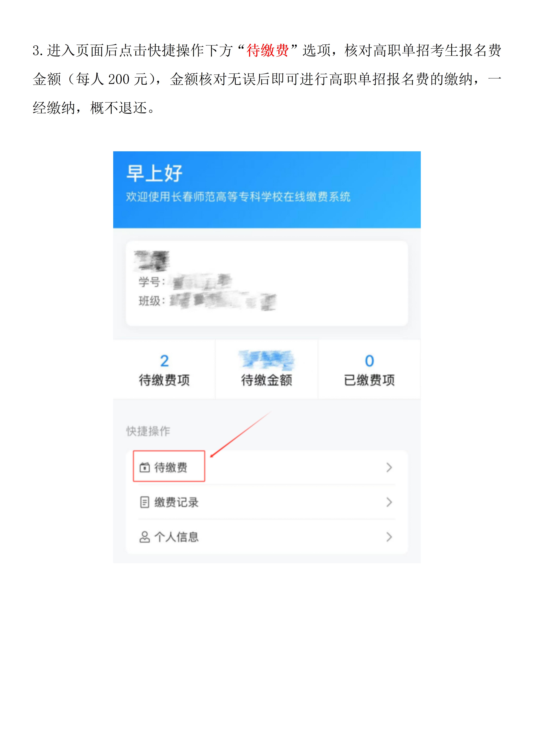The image size is (534, 756).
Task: Expand the 缴费记录 row chevron arrow
Action: click(389, 502)
